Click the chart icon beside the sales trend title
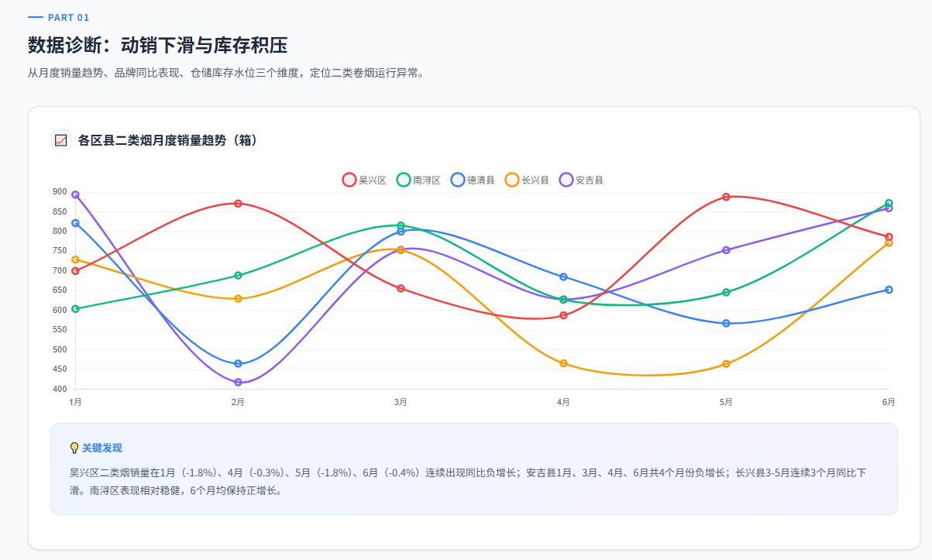 pos(60,140)
